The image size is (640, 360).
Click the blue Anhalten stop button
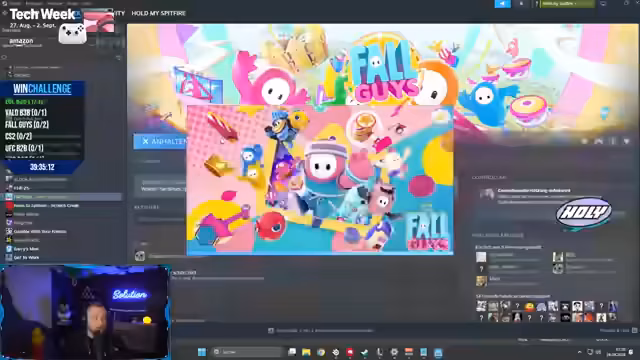pos(160,141)
